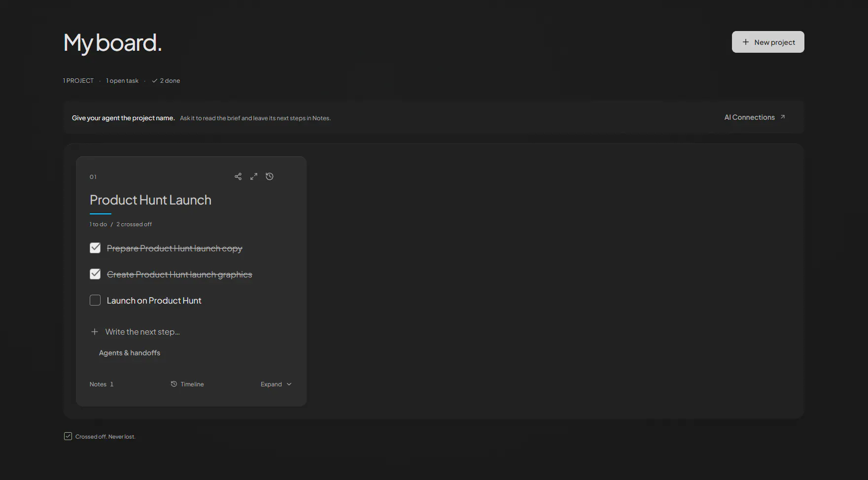Uncheck Prepare Product Hunt launch copy task
The image size is (868, 480).
[95, 248]
